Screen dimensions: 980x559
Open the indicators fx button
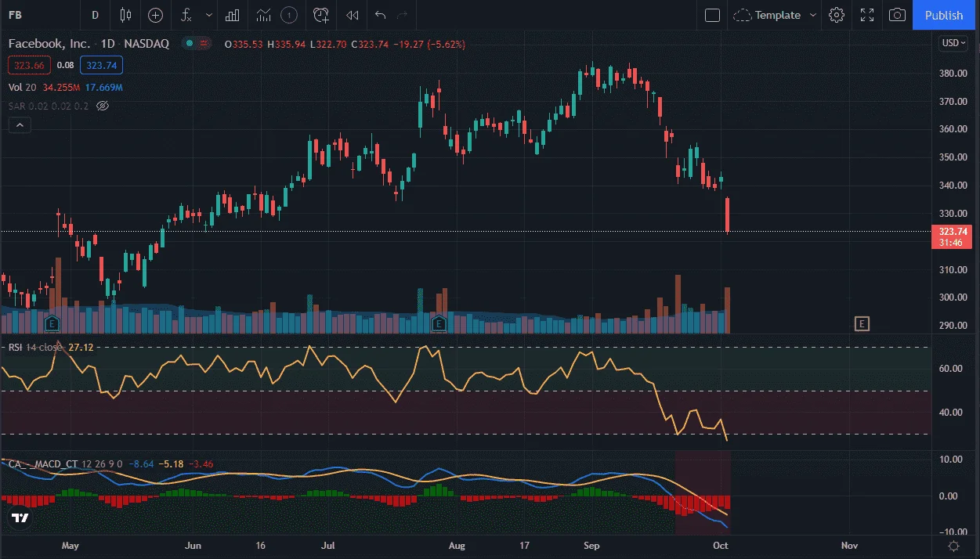186,15
